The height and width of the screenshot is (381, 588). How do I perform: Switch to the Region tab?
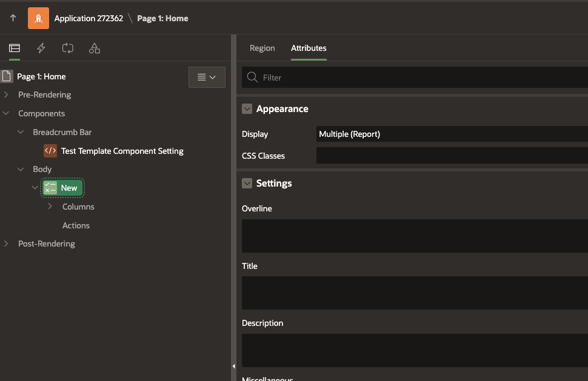pyautogui.click(x=262, y=48)
